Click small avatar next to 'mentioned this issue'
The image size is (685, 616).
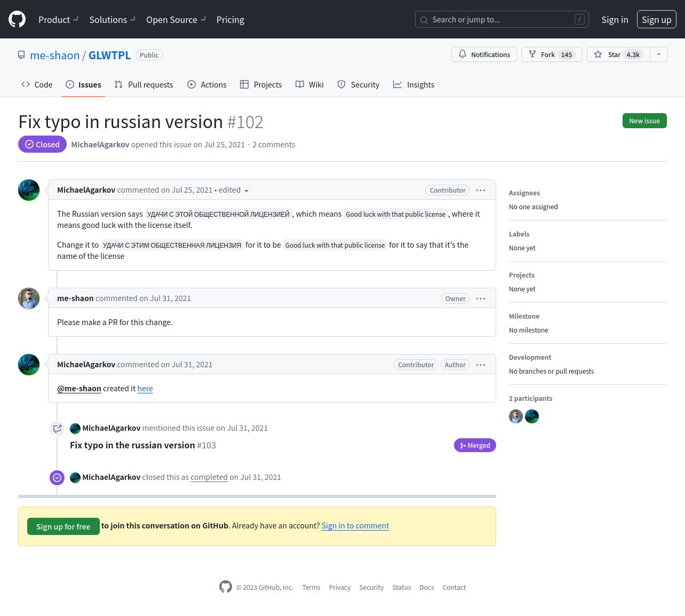(75, 428)
